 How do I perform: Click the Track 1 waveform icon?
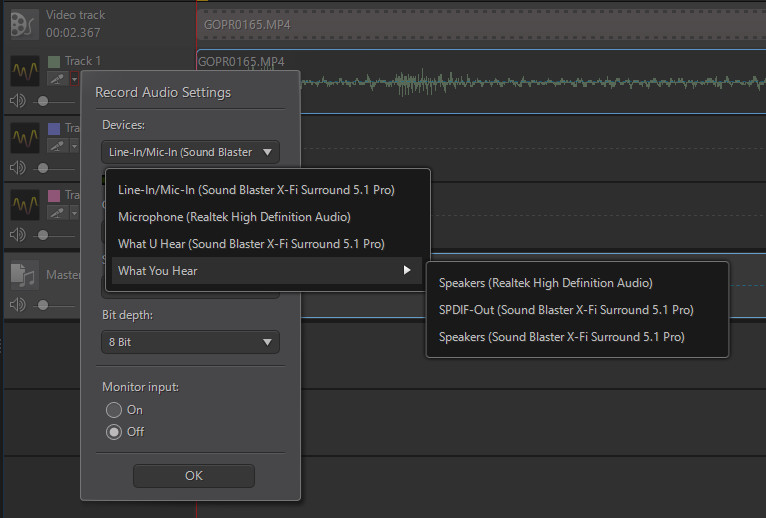24,71
